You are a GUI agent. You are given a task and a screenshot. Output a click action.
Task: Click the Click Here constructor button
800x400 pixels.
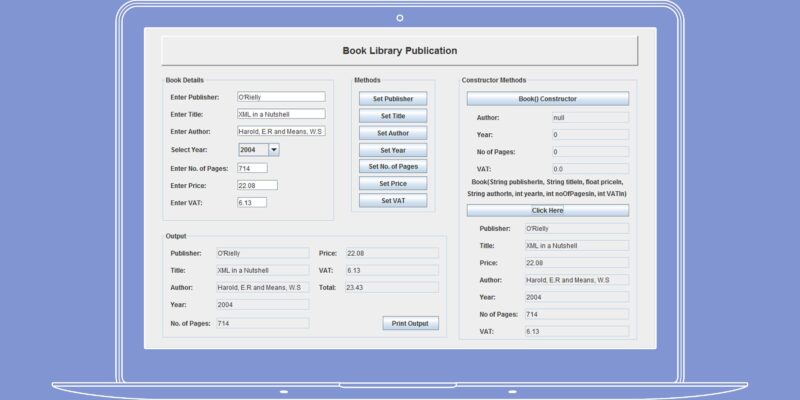pyautogui.click(x=547, y=210)
